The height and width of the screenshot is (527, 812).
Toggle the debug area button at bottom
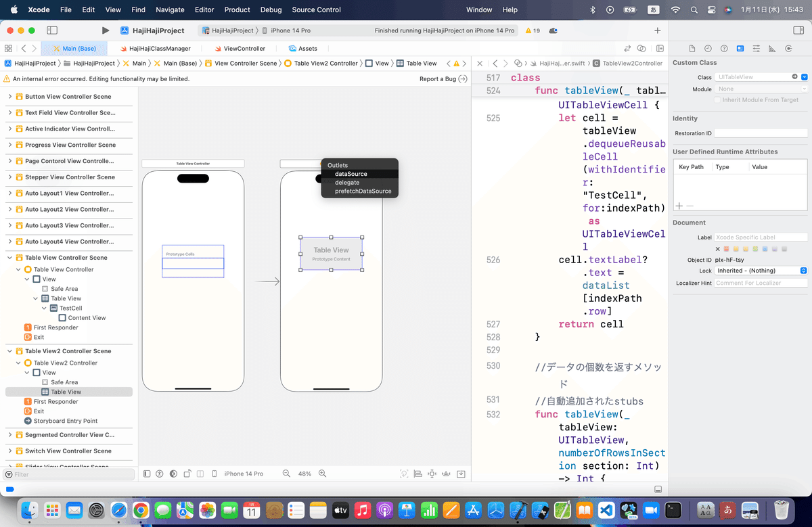pos(658,490)
